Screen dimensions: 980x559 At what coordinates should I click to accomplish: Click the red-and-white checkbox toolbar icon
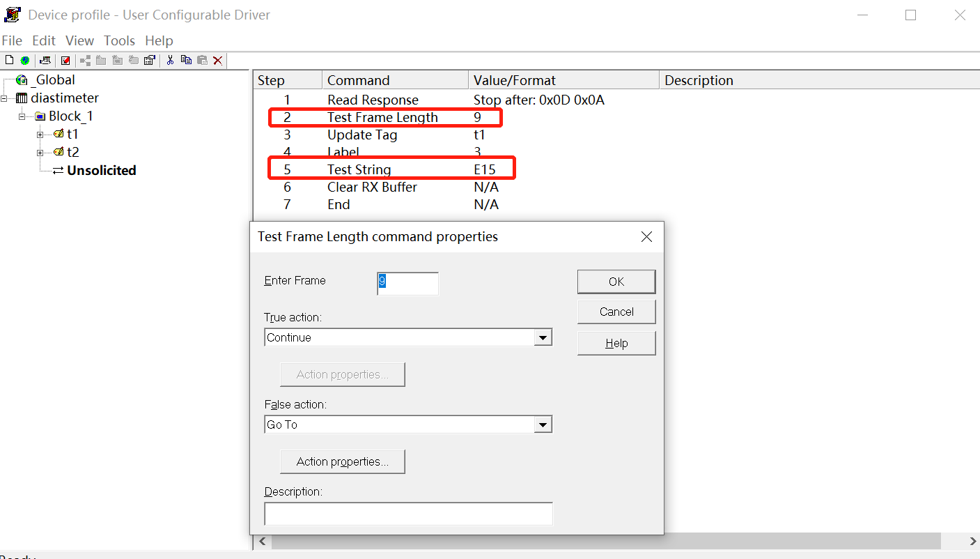click(x=65, y=61)
